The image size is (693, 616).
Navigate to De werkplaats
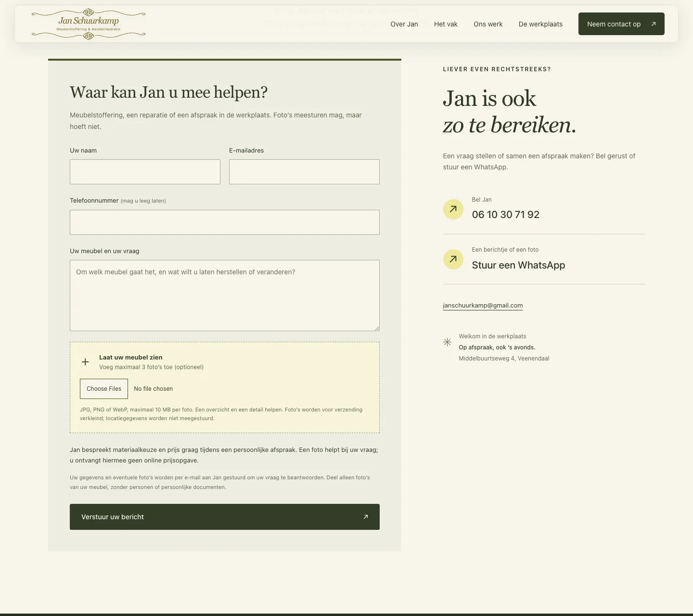(x=540, y=24)
